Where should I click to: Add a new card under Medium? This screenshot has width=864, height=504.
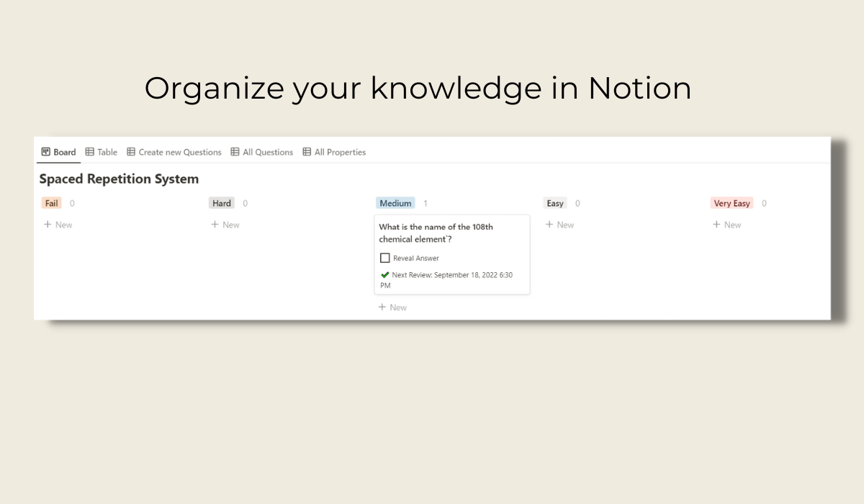click(x=392, y=307)
